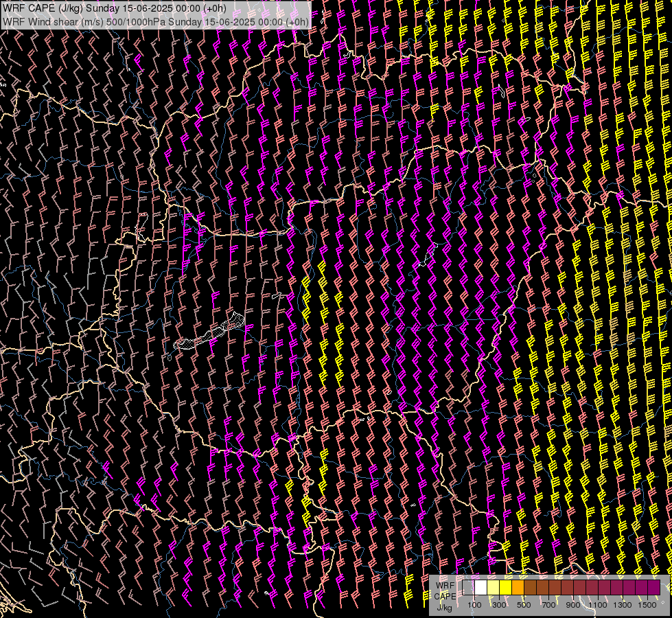Click the legend value 900
Viewport: 672px width, 618px height.
click(x=573, y=605)
